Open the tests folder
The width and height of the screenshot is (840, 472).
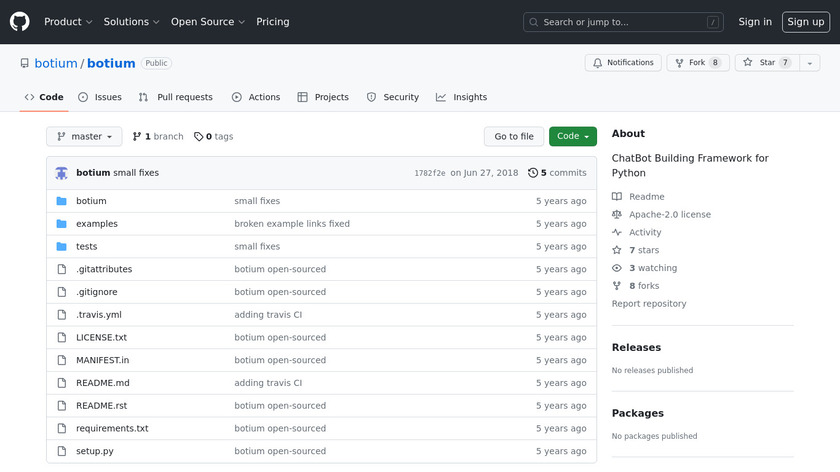click(x=87, y=246)
